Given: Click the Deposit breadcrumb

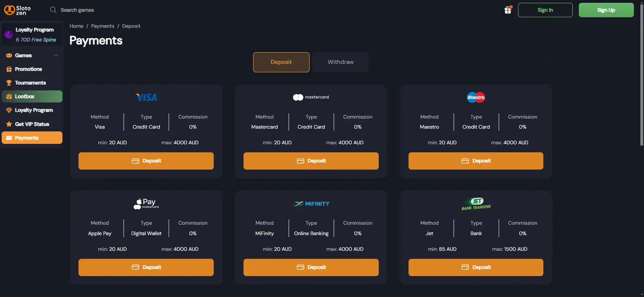Looking at the screenshot, I should coord(131,26).
